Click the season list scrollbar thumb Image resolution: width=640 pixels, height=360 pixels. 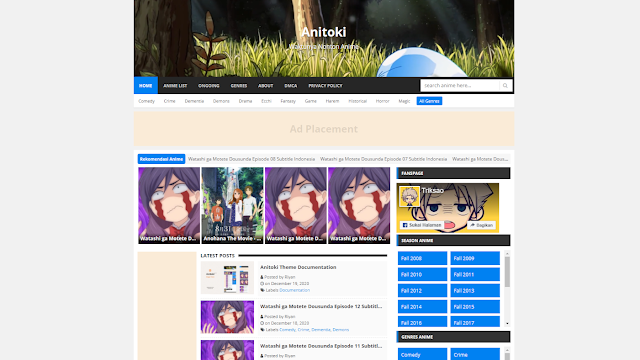pyautogui.click(x=507, y=272)
